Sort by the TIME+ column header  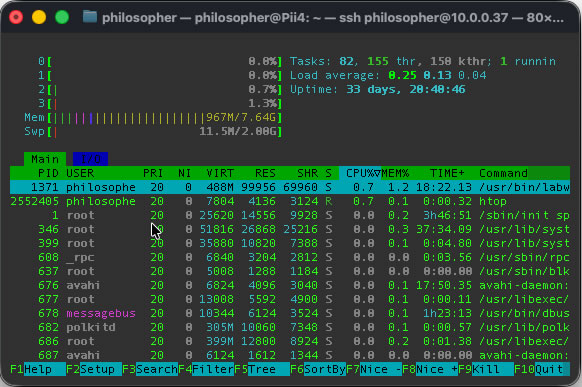(447, 173)
